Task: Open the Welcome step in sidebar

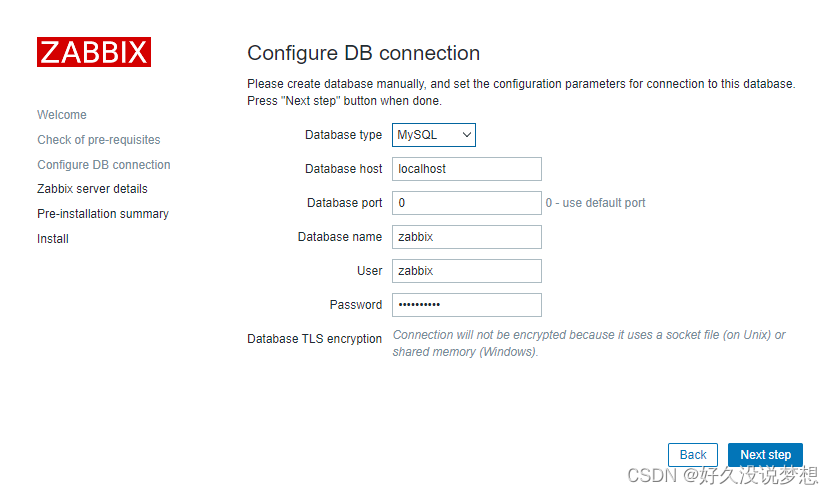Action: (62, 115)
